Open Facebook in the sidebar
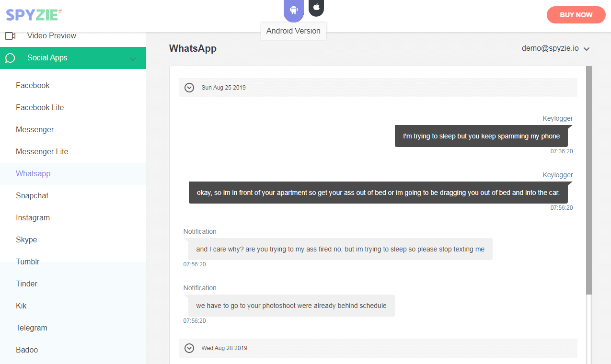 (x=33, y=86)
